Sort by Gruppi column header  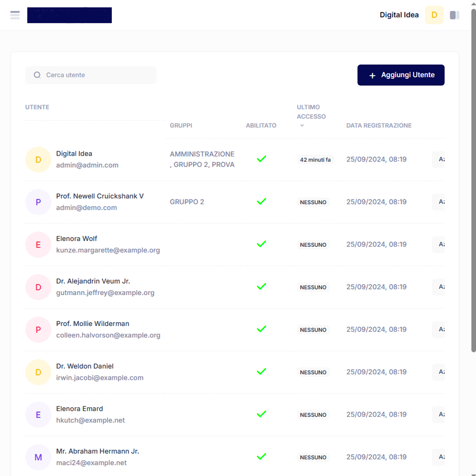[181, 125]
